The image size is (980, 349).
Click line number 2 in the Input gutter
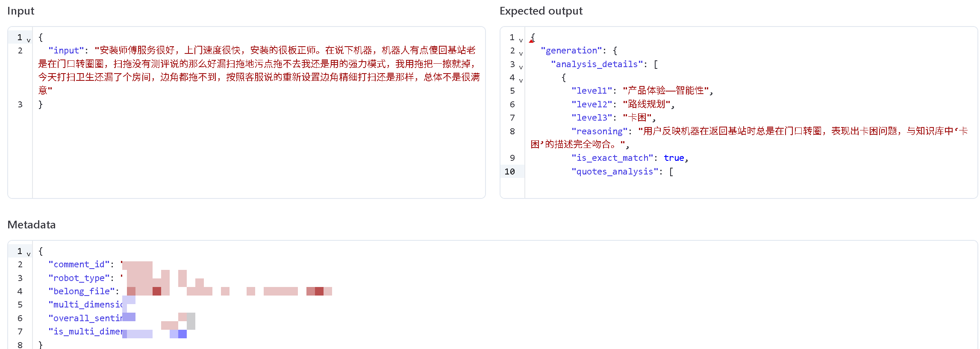[20, 50]
